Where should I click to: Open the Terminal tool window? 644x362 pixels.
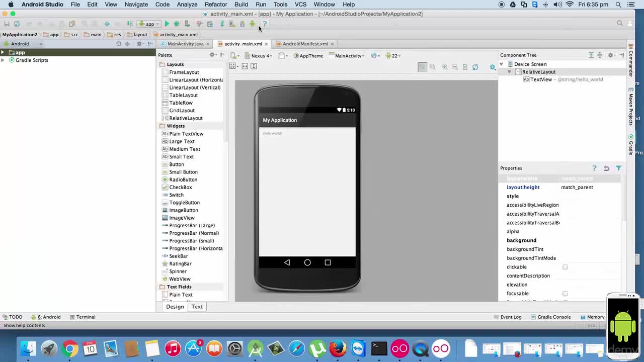tap(82, 317)
